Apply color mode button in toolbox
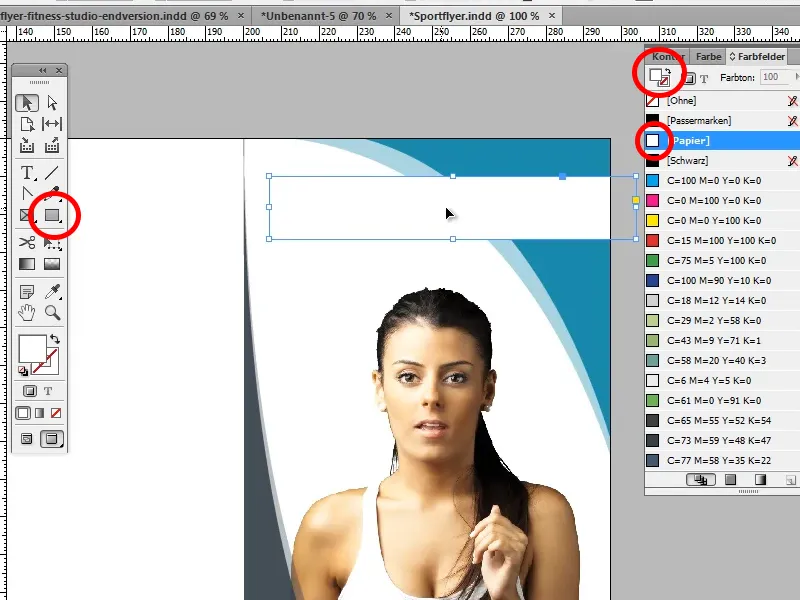 [x=22, y=413]
